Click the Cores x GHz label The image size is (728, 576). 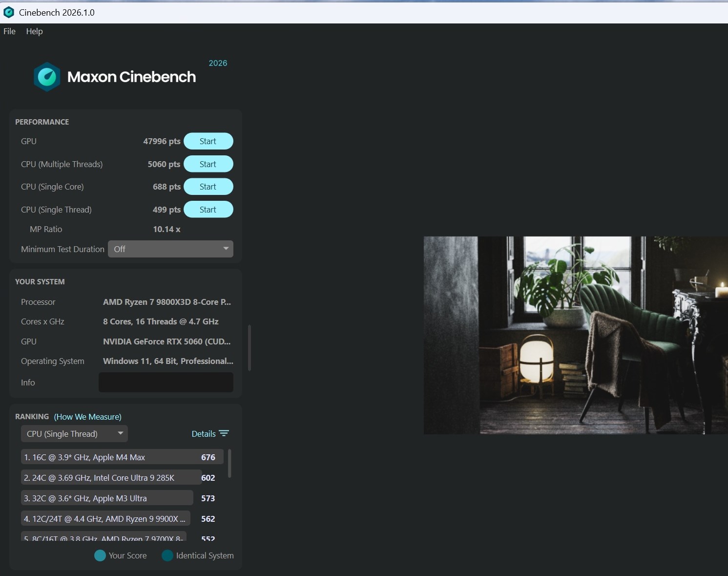coord(42,321)
